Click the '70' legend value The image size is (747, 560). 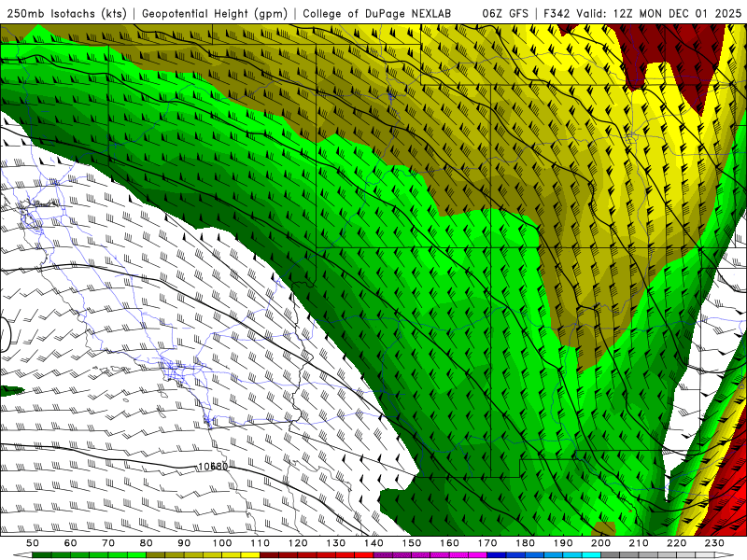(108, 543)
